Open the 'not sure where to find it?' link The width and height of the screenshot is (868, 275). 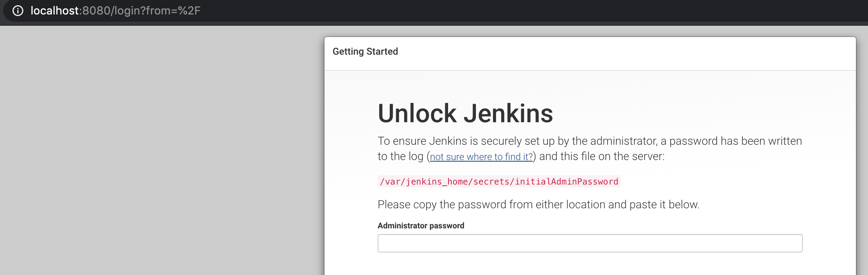point(482,156)
